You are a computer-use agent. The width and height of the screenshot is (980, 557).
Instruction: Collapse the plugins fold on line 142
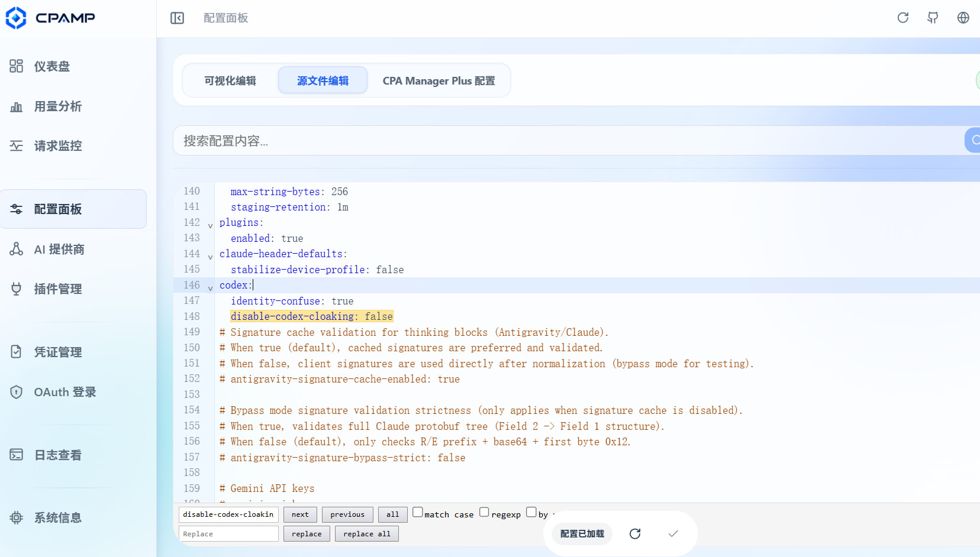(210, 226)
